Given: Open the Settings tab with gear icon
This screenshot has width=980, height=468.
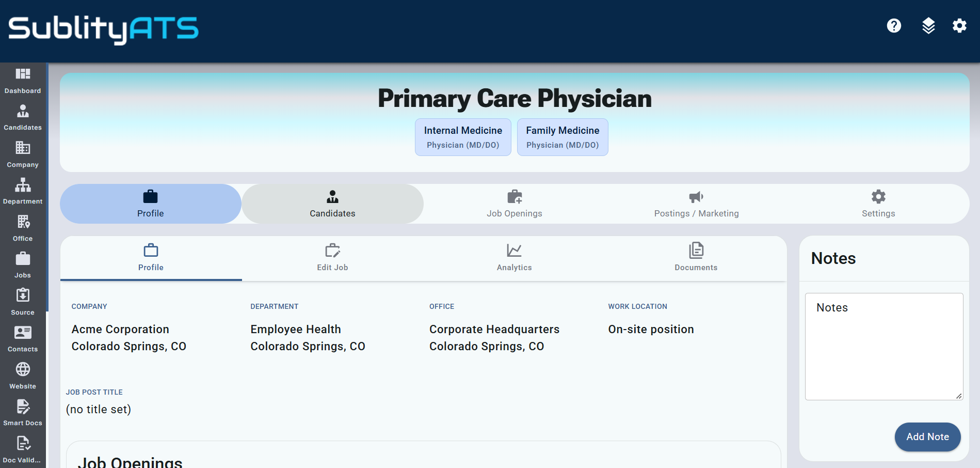Looking at the screenshot, I should 878,204.
